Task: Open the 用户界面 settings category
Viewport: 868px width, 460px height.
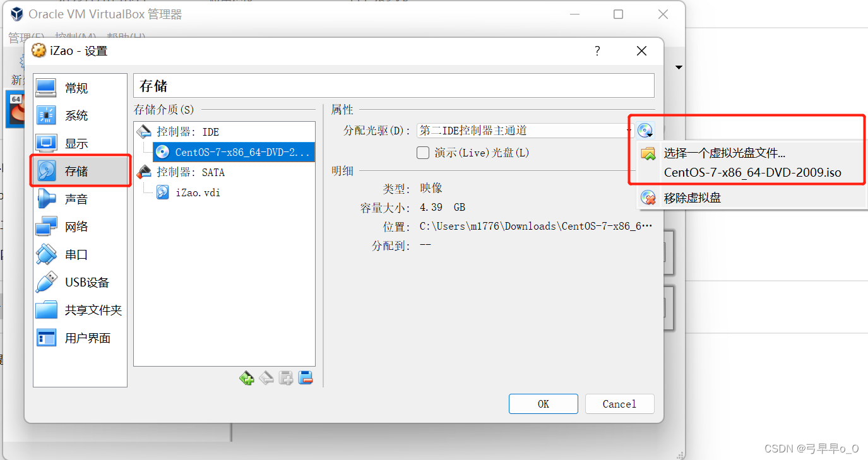Action: [80, 338]
